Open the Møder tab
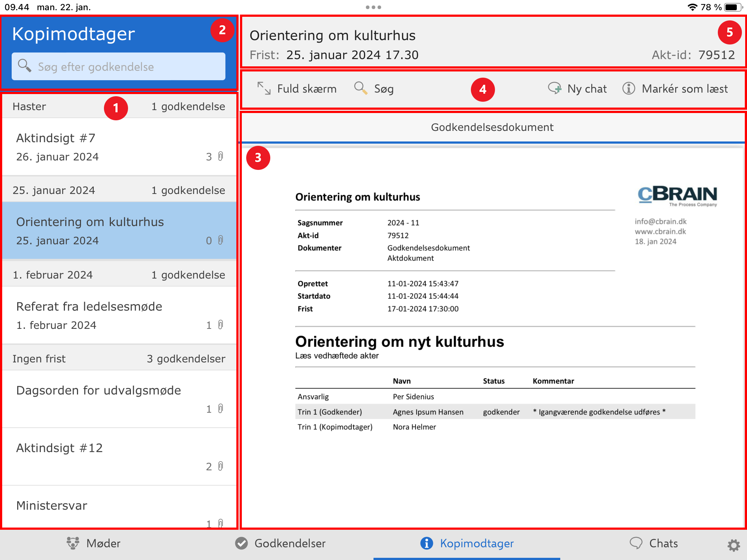The image size is (747, 560). 94,544
